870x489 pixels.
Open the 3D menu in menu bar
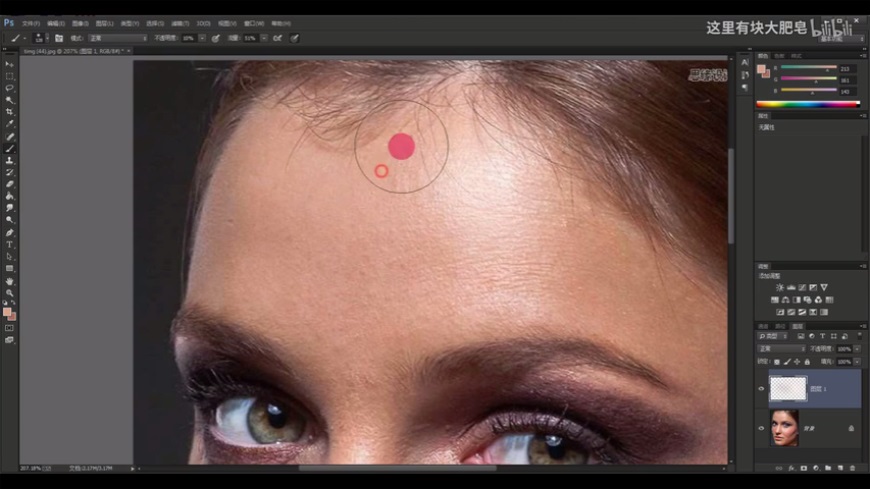(x=203, y=22)
